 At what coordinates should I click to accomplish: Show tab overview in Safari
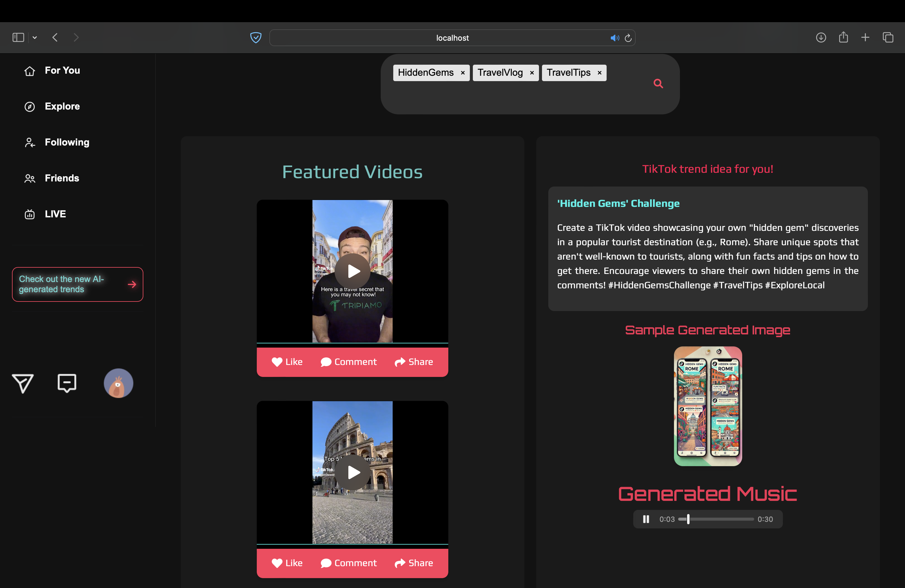pyautogui.click(x=888, y=37)
